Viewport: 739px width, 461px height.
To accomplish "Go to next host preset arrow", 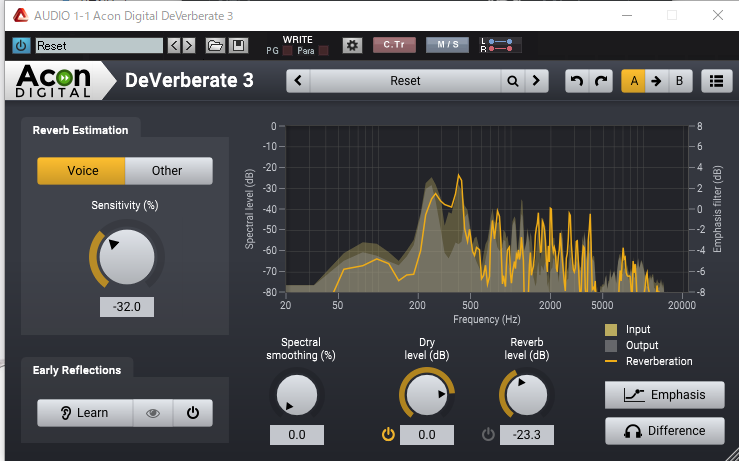I will click(189, 46).
